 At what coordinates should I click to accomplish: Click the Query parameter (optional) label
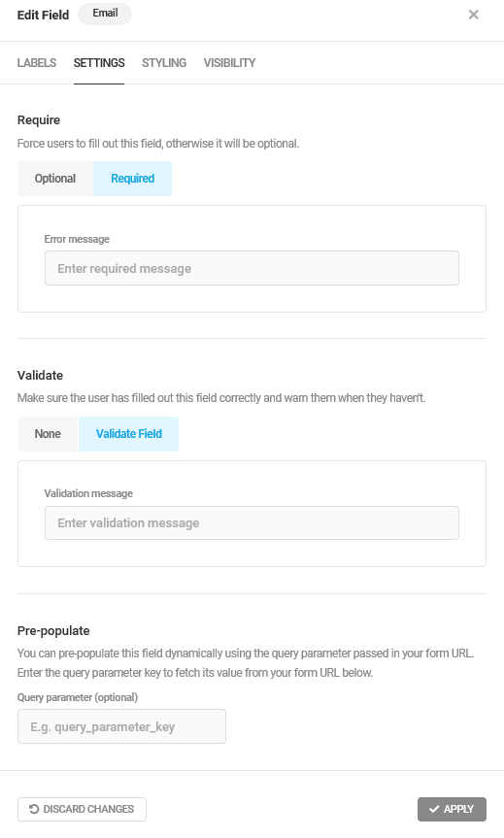point(78,697)
